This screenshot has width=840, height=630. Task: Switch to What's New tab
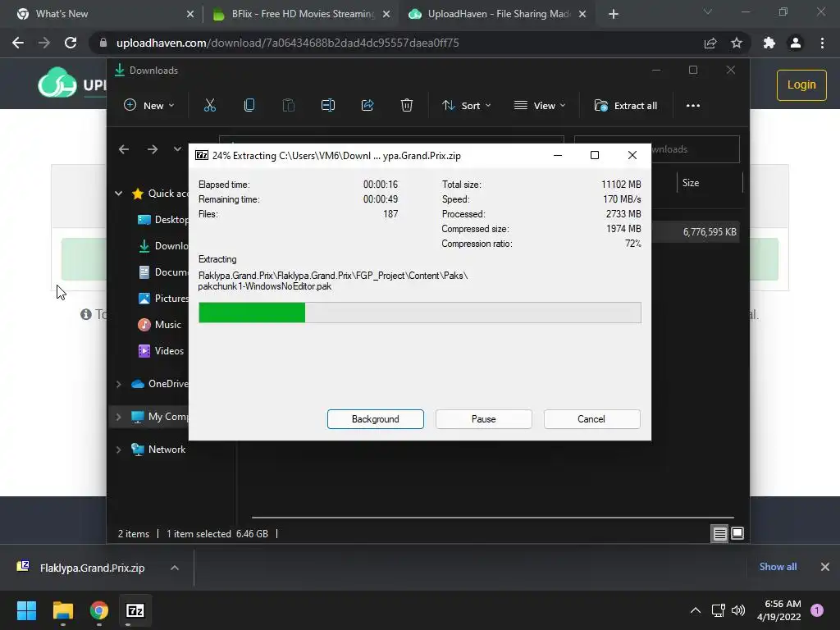coord(101,14)
